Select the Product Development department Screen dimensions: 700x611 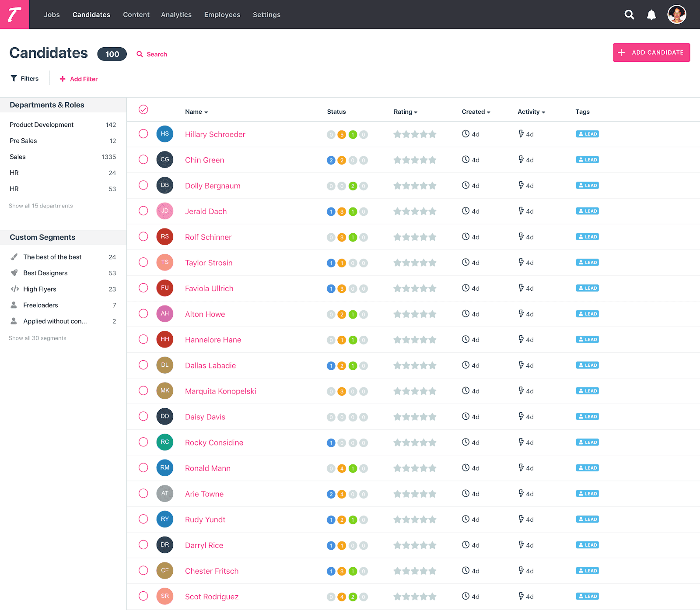click(63, 125)
